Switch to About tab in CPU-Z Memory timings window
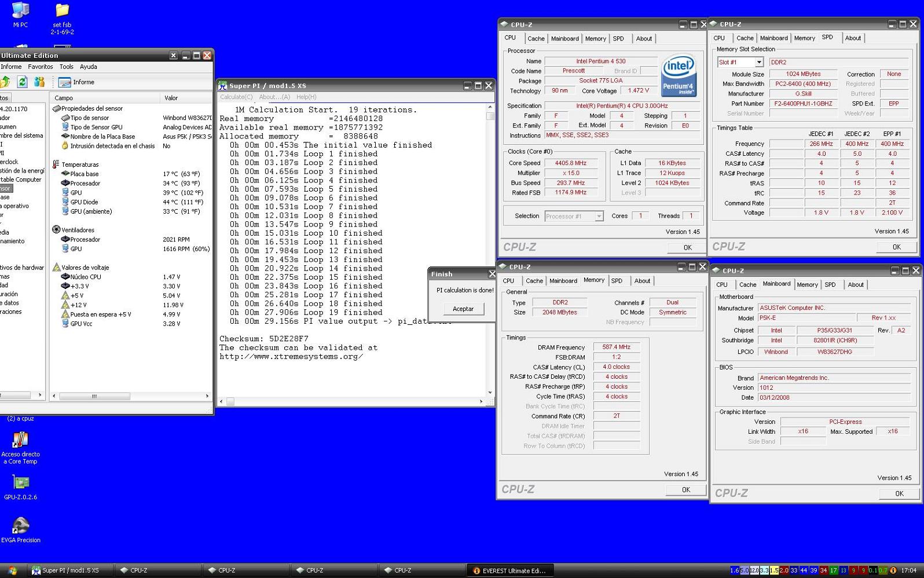The width and height of the screenshot is (924, 578). point(642,281)
